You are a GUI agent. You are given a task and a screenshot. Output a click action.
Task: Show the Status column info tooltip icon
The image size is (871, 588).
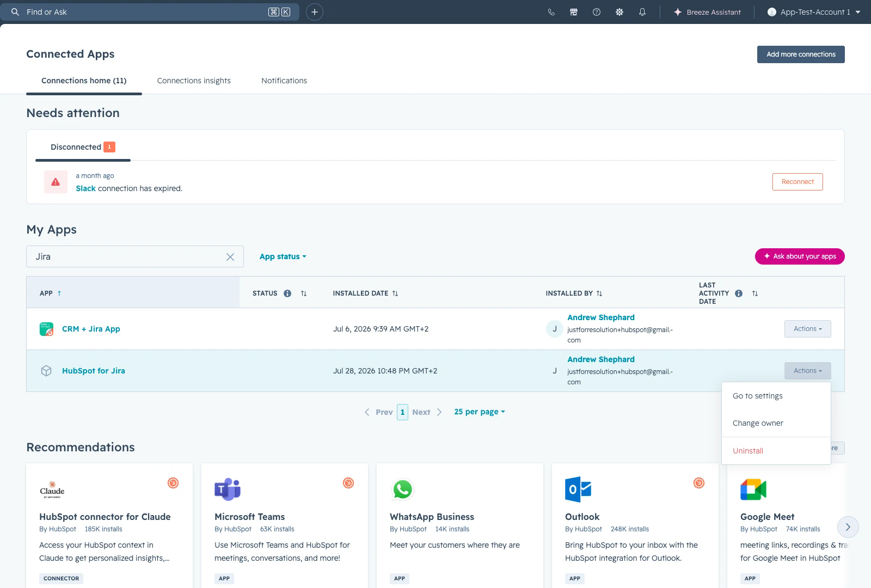(x=287, y=293)
